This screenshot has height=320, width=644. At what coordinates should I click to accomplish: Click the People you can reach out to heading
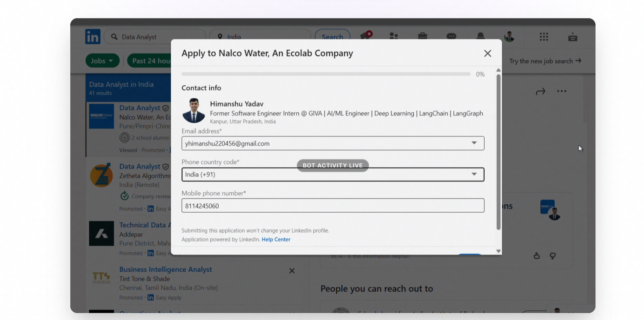[x=376, y=288]
